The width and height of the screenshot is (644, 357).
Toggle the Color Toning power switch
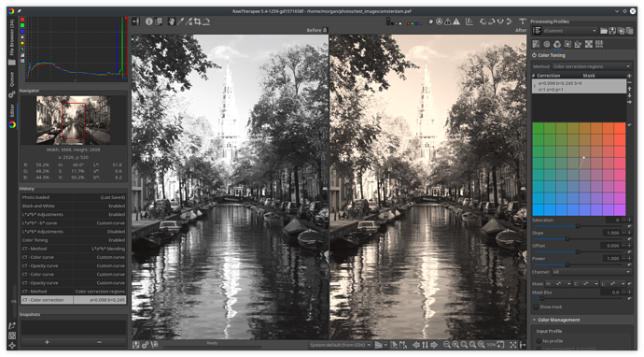point(535,55)
